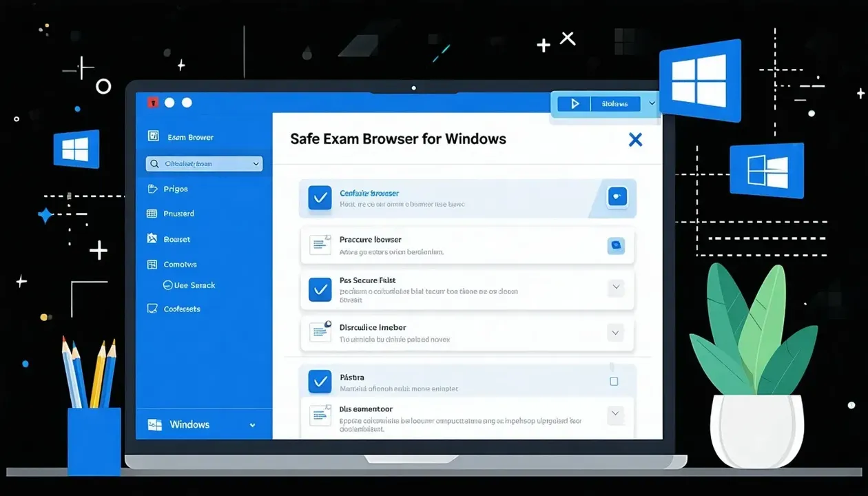Click the Pas Secure Fslst title text
Screen dimensions: 868x496
368,280
